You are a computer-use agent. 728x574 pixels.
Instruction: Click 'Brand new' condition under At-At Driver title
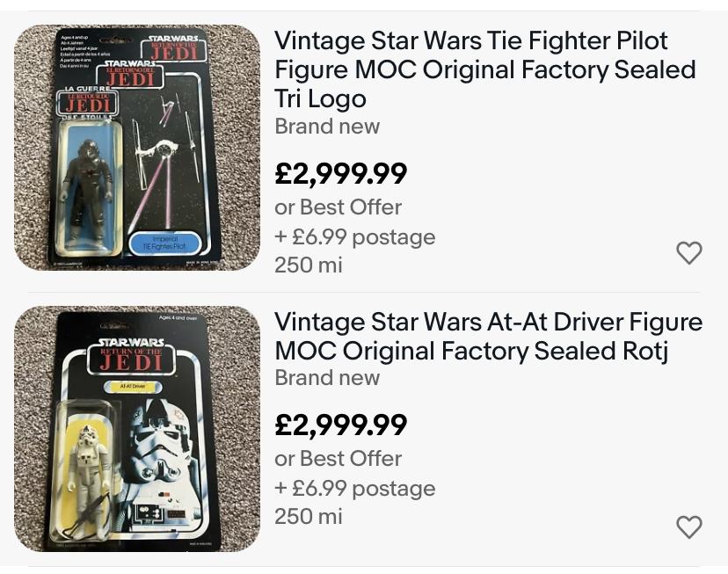tap(327, 378)
